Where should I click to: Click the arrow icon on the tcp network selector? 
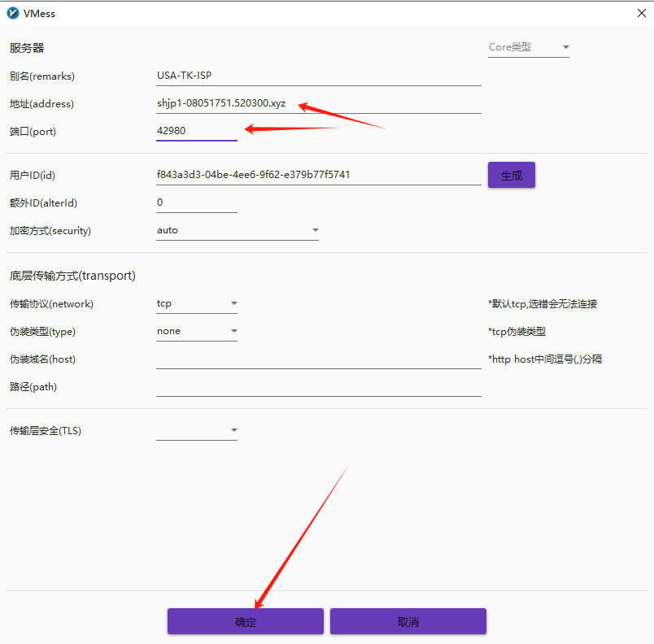[x=233, y=303]
